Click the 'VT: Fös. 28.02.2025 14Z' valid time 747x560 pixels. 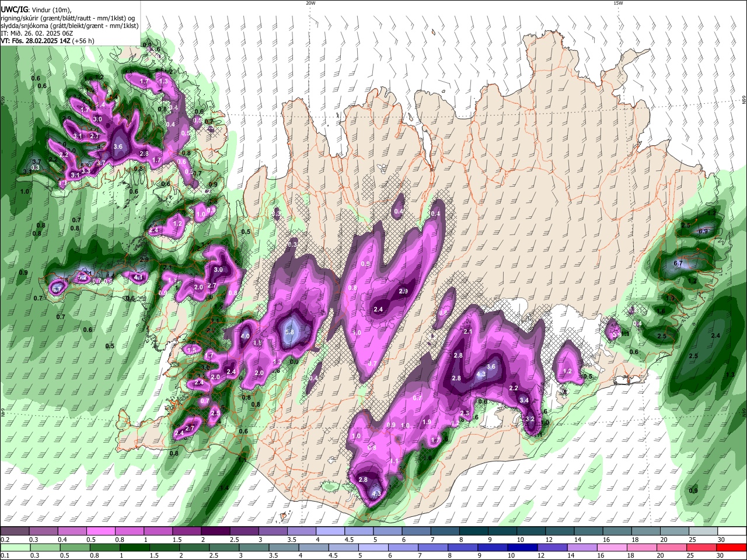(36, 41)
